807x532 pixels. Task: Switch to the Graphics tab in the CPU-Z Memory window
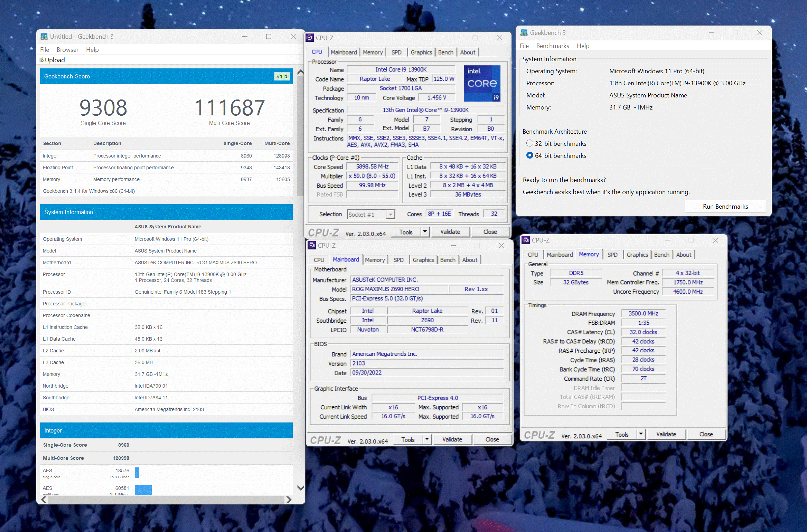637,255
